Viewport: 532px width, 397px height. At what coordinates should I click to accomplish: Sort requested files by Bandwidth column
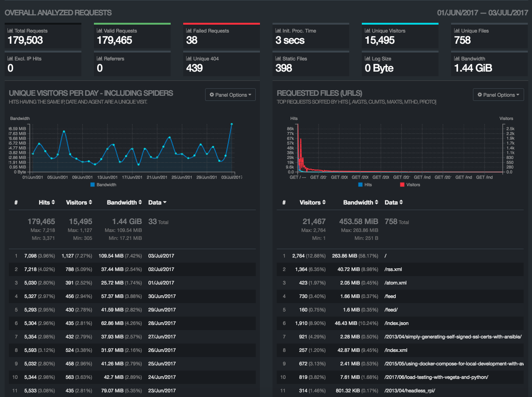360,202
